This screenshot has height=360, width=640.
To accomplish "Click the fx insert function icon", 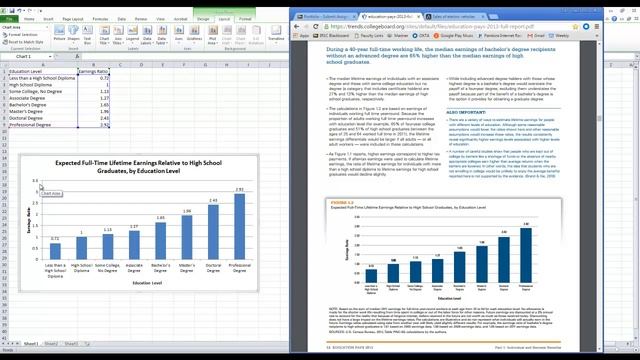I will point(77,56).
